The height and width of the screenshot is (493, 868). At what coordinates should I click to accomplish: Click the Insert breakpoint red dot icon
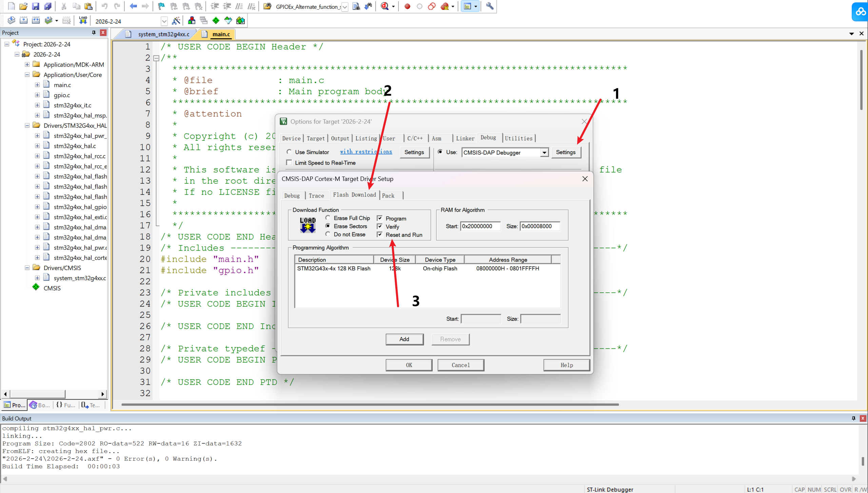click(x=407, y=6)
